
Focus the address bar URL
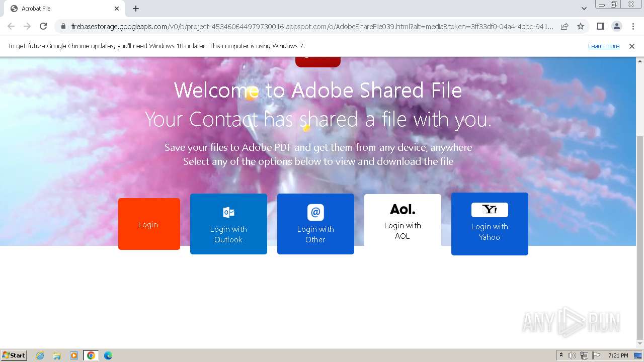coord(312,26)
